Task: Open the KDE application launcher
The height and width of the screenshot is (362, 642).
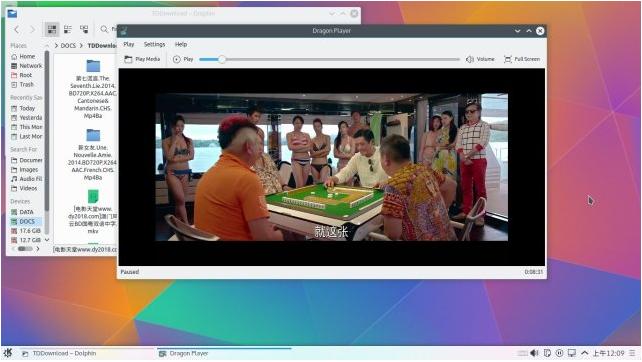Action: (x=8, y=353)
